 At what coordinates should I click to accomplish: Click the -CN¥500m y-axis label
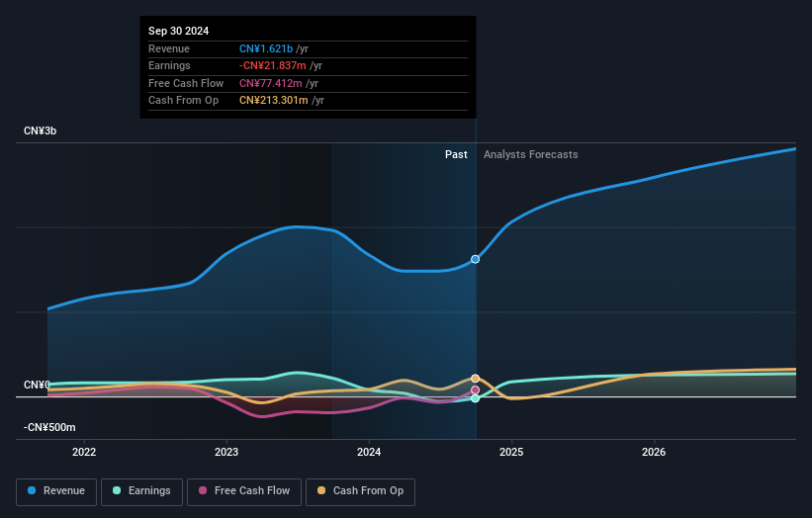[x=49, y=427]
